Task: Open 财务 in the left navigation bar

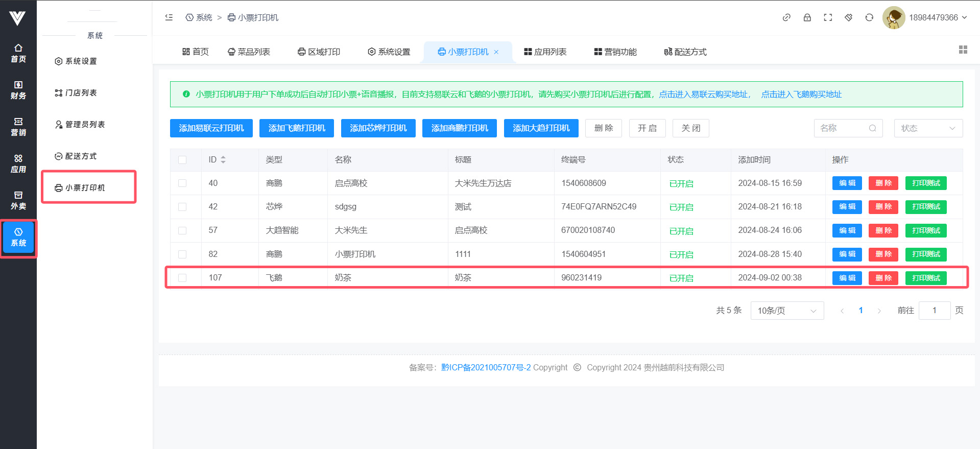Action: pos(18,89)
